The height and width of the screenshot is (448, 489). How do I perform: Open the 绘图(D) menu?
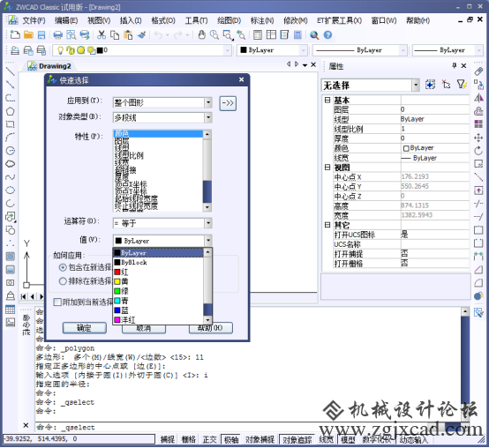[229, 20]
